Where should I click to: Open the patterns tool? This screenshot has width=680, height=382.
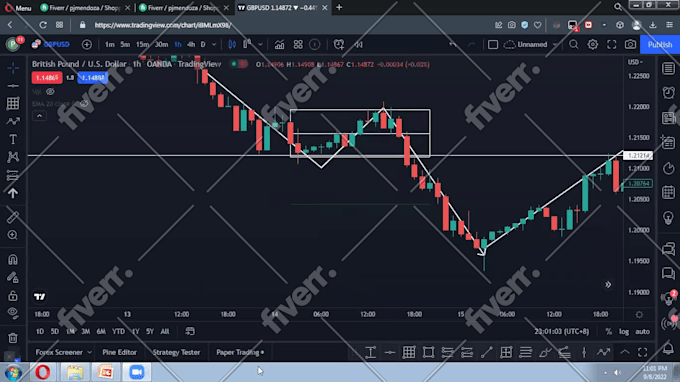(13, 157)
